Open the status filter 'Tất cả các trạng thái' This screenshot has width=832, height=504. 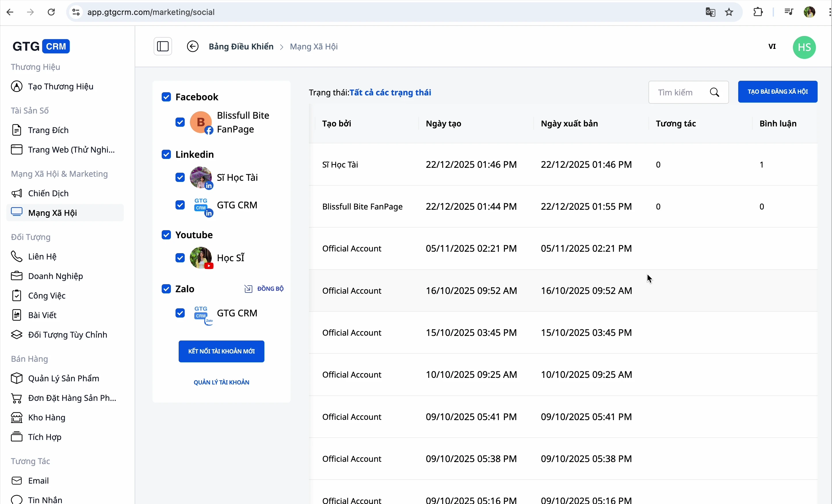(x=390, y=93)
